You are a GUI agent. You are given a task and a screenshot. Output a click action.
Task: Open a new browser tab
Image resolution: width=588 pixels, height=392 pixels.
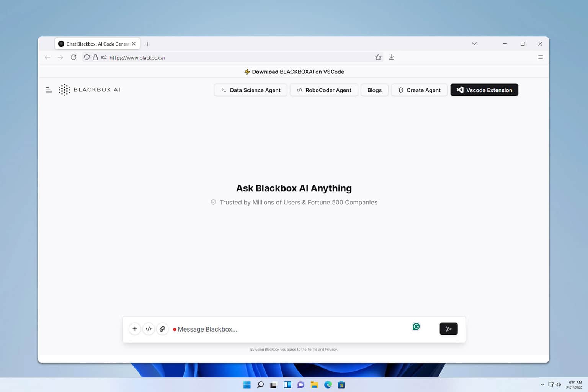(x=147, y=44)
